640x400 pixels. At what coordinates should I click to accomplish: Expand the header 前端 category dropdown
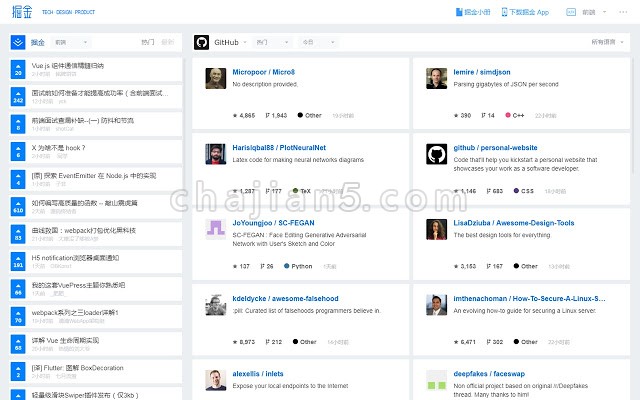coord(594,12)
